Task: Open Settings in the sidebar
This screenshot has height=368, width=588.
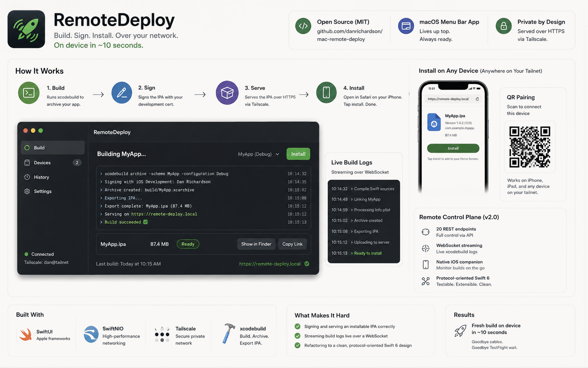Action: (x=53, y=191)
